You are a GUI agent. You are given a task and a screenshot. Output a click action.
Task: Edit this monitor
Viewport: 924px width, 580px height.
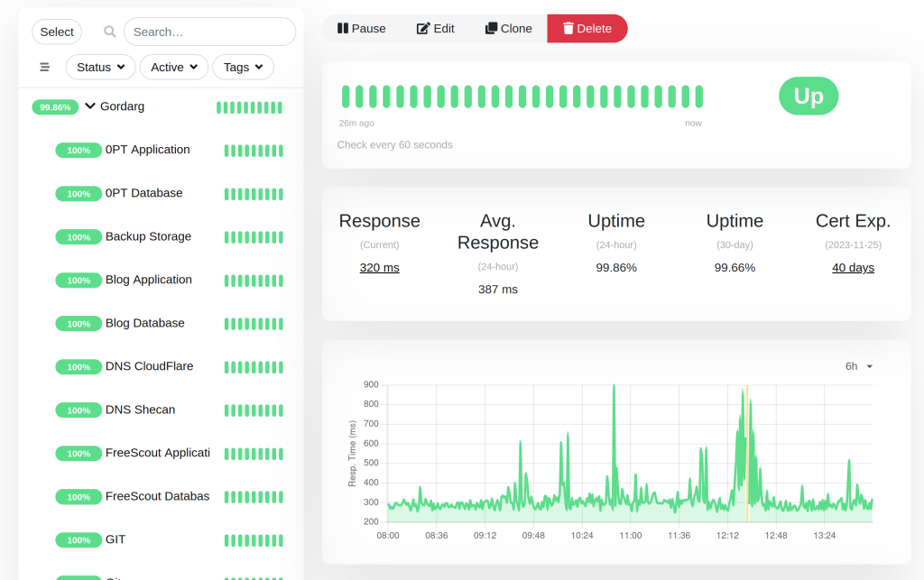(436, 28)
